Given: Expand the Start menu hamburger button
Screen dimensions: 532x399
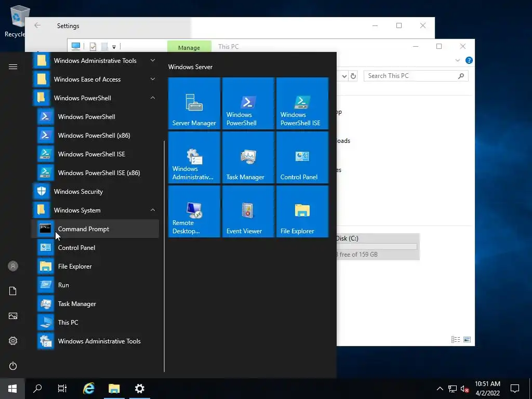Looking at the screenshot, I should point(13,66).
